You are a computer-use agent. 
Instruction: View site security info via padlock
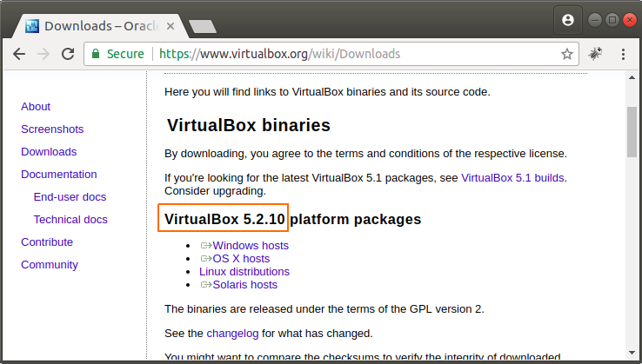coord(96,54)
